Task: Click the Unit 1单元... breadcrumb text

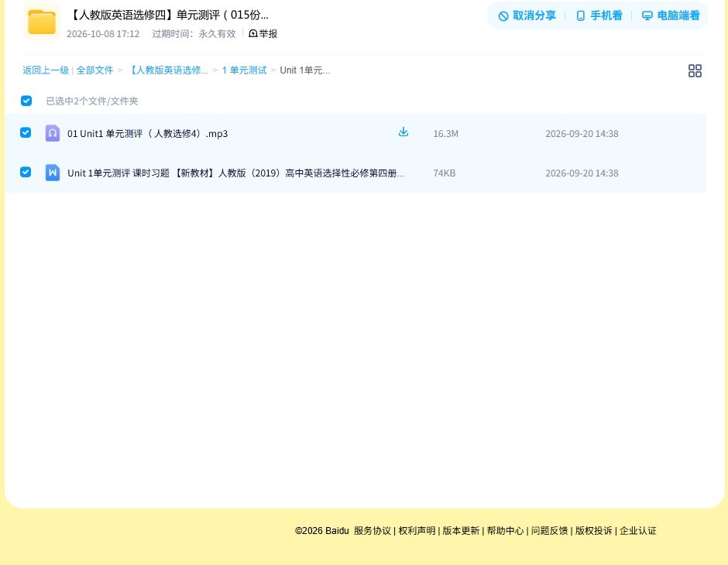Action: click(x=305, y=70)
